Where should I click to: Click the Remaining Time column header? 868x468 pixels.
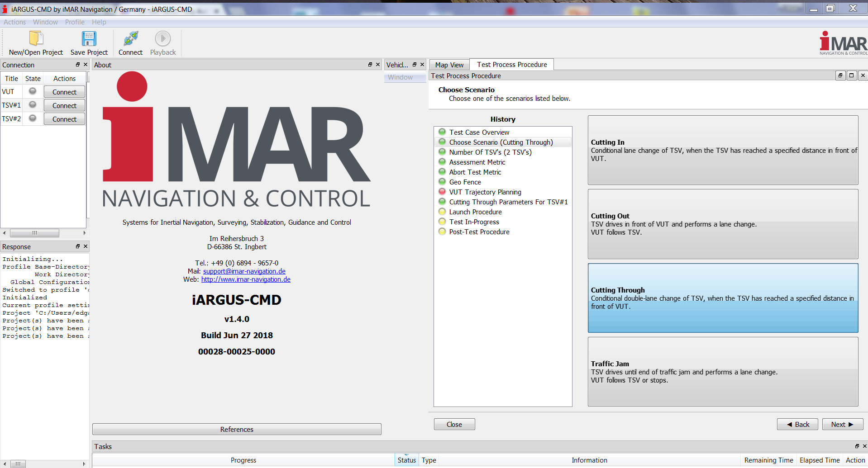tap(768, 460)
